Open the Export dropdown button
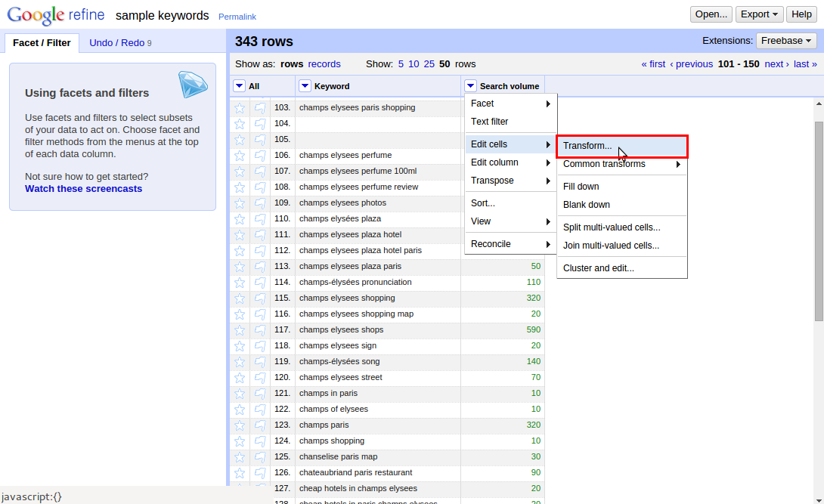This screenshot has width=824, height=504. (x=759, y=14)
